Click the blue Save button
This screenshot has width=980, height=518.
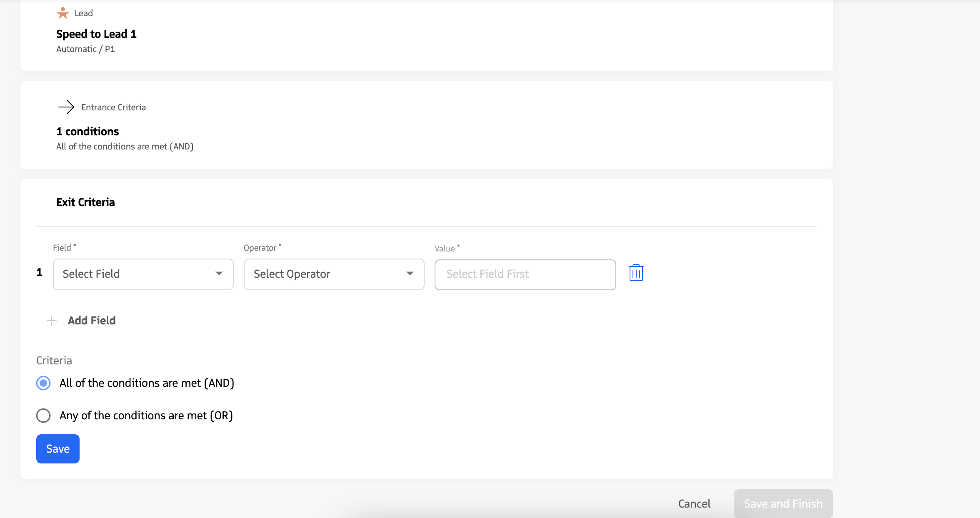tap(58, 449)
